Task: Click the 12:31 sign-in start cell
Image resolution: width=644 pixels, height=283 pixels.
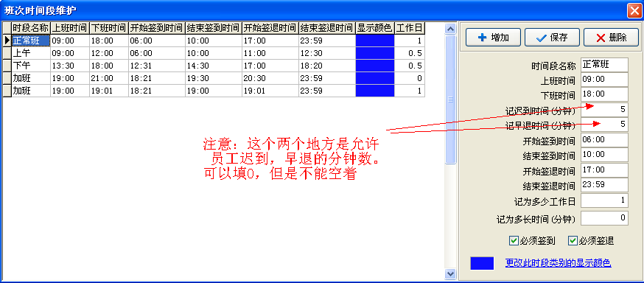Action: click(156, 66)
